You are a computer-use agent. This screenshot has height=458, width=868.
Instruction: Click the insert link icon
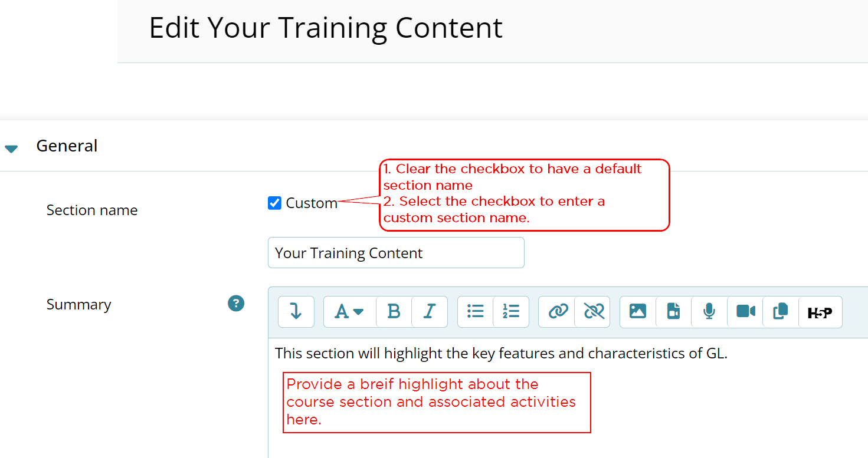557,311
